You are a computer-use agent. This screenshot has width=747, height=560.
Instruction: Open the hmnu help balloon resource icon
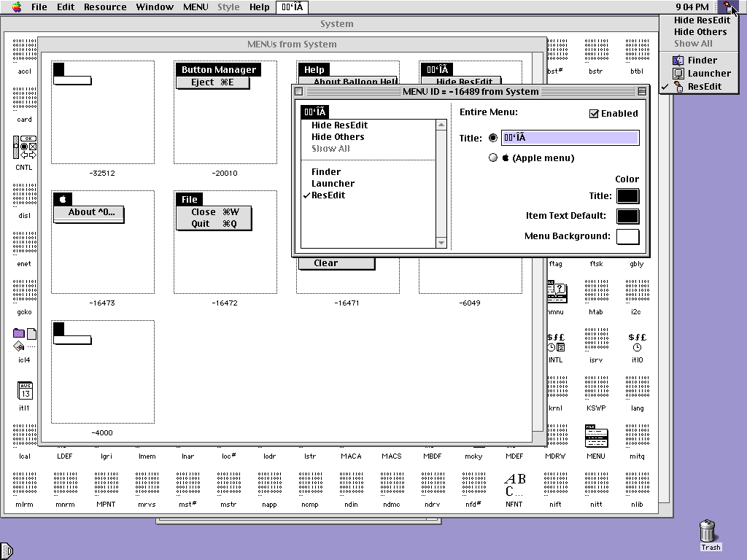click(x=557, y=292)
